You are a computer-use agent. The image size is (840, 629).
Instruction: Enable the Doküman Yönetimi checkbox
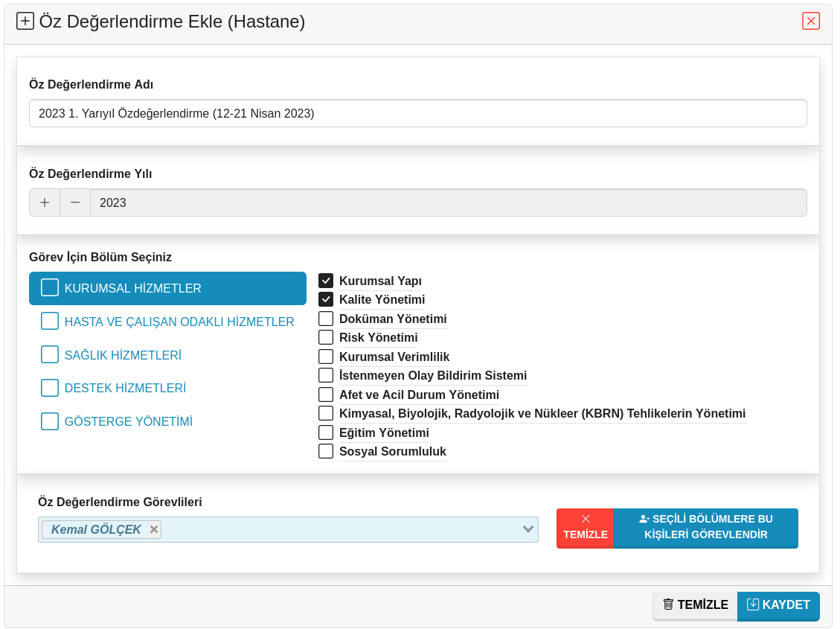coord(326,319)
